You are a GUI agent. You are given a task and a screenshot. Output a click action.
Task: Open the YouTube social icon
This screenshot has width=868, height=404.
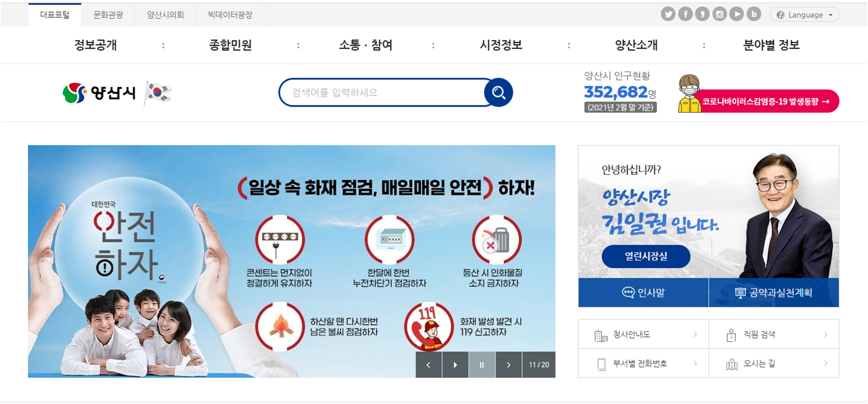coord(737,14)
